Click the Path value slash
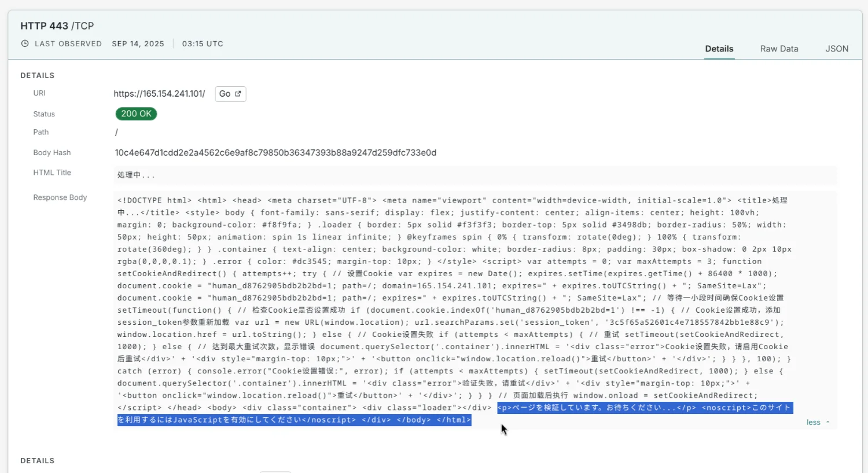Image resolution: width=868 pixels, height=473 pixels. 116,133
